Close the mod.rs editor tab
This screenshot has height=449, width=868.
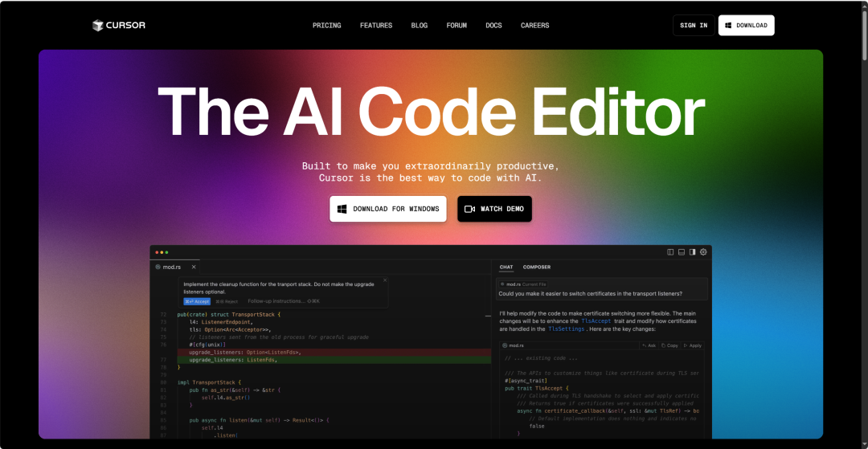[x=194, y=267]
